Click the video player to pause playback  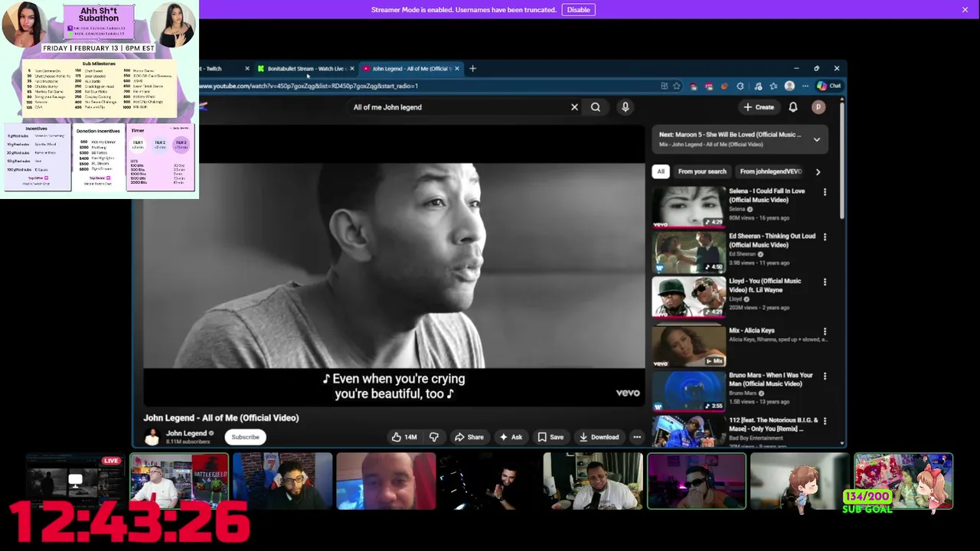tap(394, 264)
